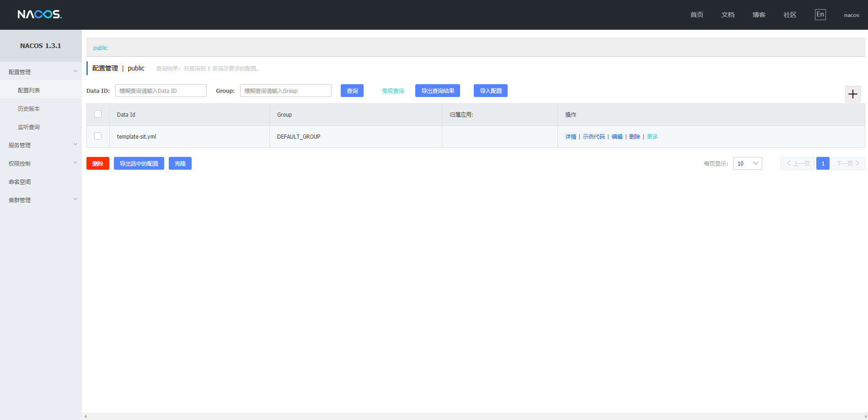Click 导出查询结果 button

[x=438, y=91]
